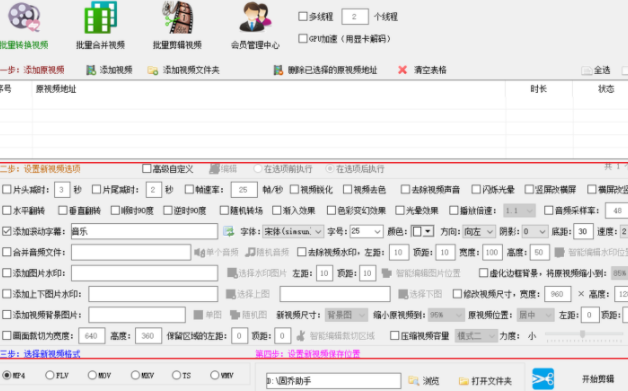Select the FLV format radio button

(x=50, y=375)
